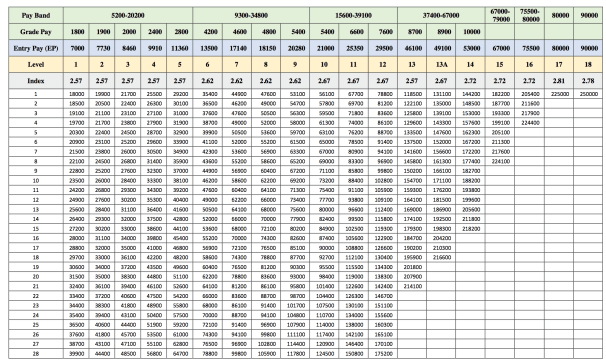The width and height of the screenshot is (606, 362).
Task: Select the '37400-67000' pay band header
Action: [x=441, y=15]
